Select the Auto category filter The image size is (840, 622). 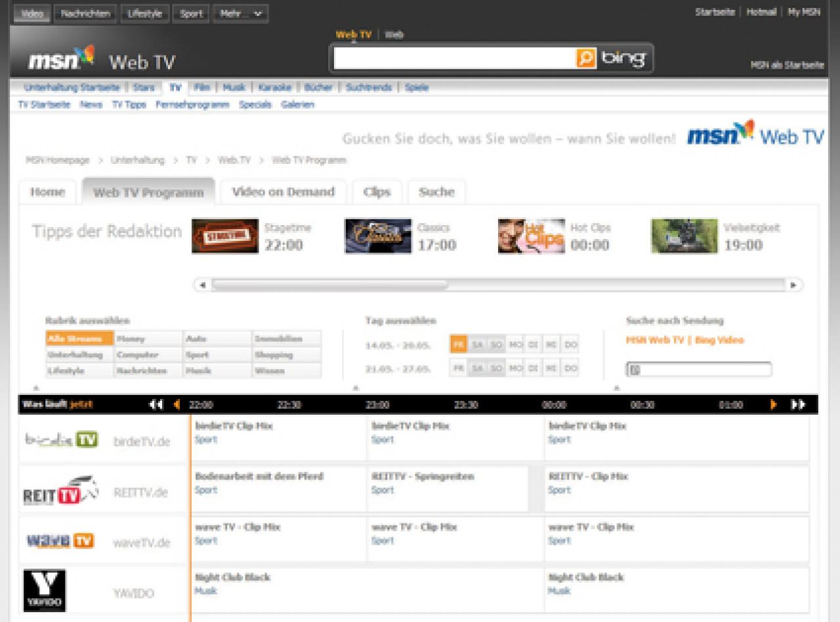[218, 339]
